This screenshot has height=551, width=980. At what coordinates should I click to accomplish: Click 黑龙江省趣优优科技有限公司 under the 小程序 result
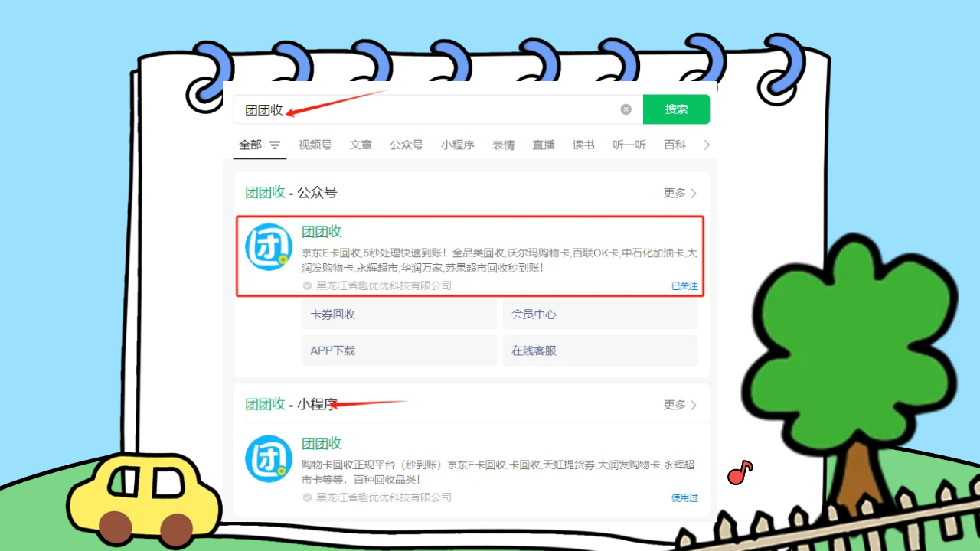pyautogui.click(x=384, y=497)
